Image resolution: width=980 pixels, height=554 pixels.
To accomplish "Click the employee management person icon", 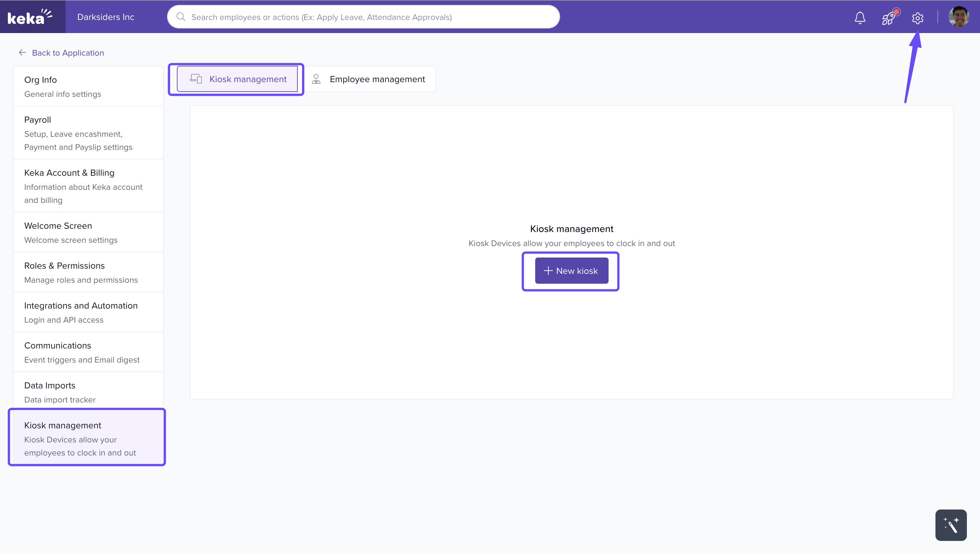I will pyautogui.click(x=316, y=79).
